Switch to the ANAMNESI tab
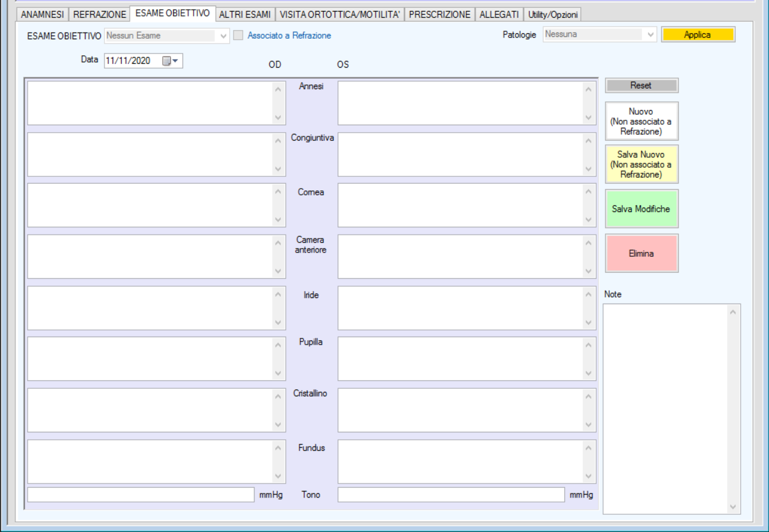769x532 pixels. pos(42,15)
